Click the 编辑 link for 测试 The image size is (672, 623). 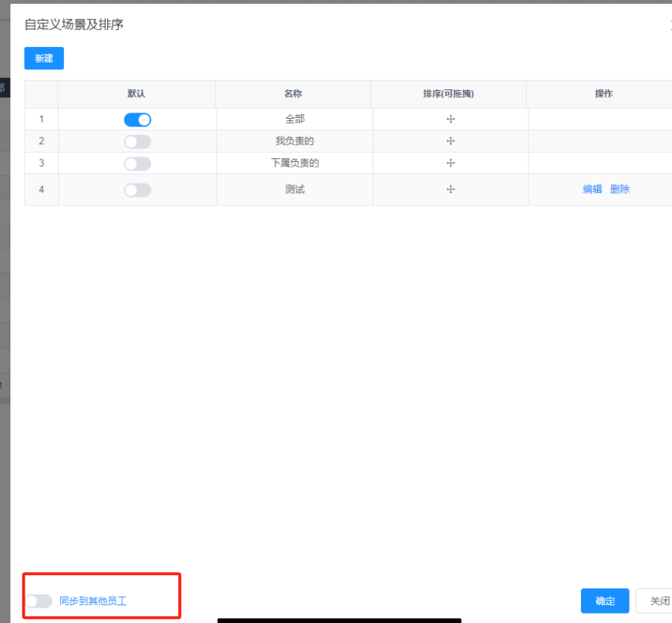(592, 189)
